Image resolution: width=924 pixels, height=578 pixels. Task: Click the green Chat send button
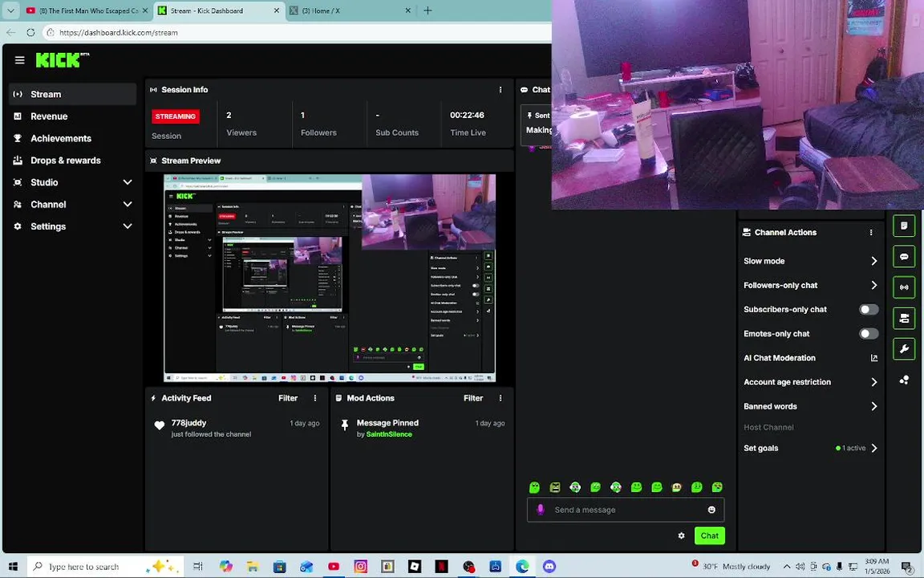[710, 535]
